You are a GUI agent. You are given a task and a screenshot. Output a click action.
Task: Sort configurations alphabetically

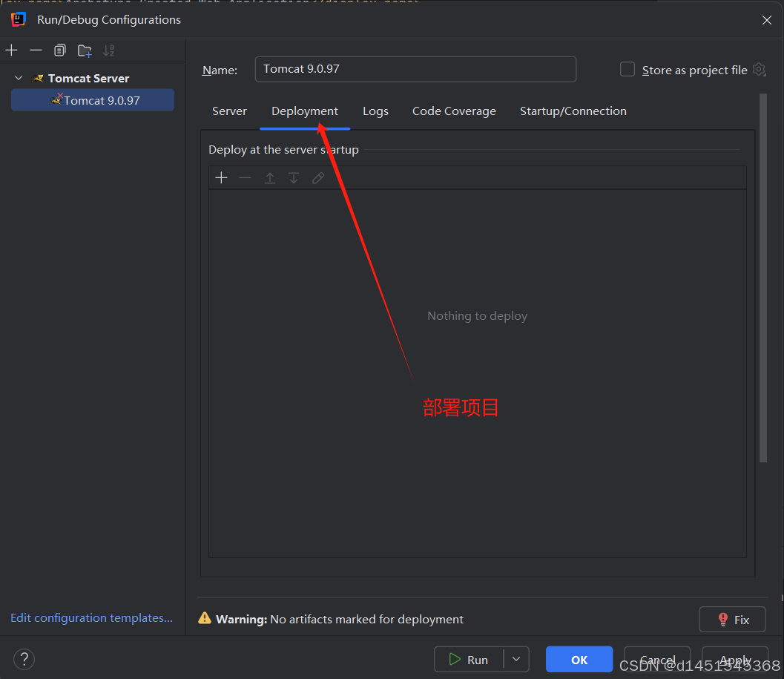coord(108,50)
